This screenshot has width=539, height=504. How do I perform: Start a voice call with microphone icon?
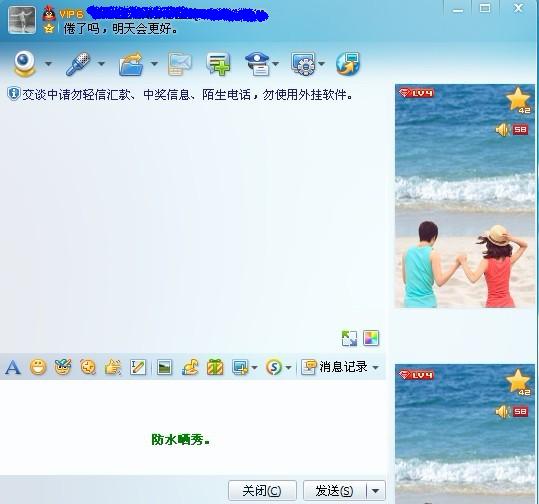pyautogui.click(x=78, y=63)
